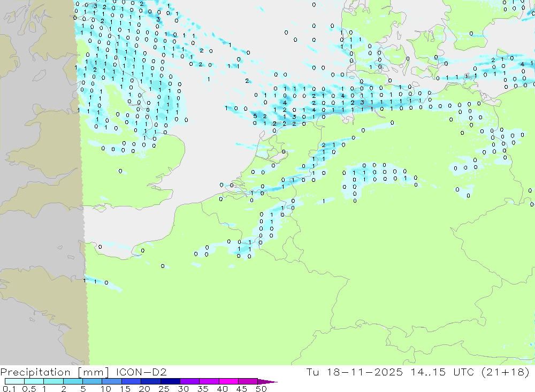Click the 2–5 mm legend color swatch

73,381
